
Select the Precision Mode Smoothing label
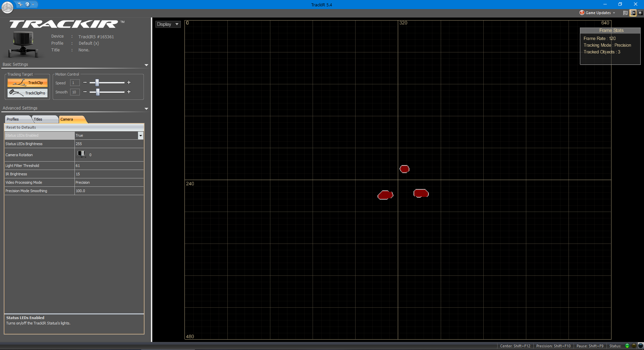point(26,191)
